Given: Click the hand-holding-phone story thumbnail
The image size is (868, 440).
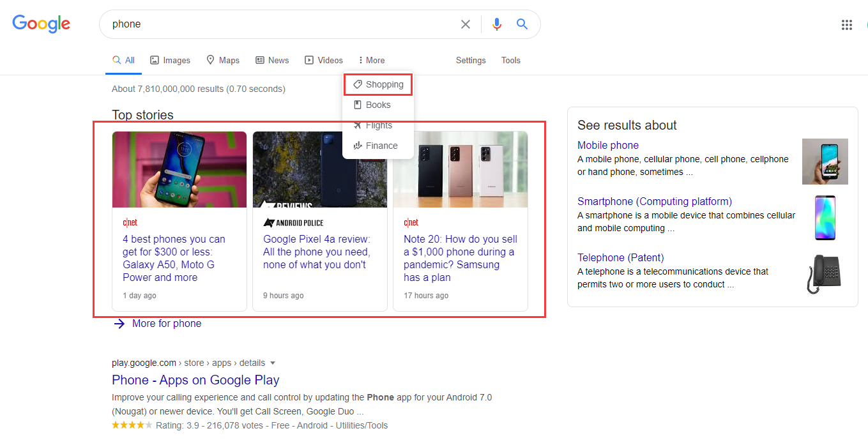Looking at the screenshot, I should 179,169.
